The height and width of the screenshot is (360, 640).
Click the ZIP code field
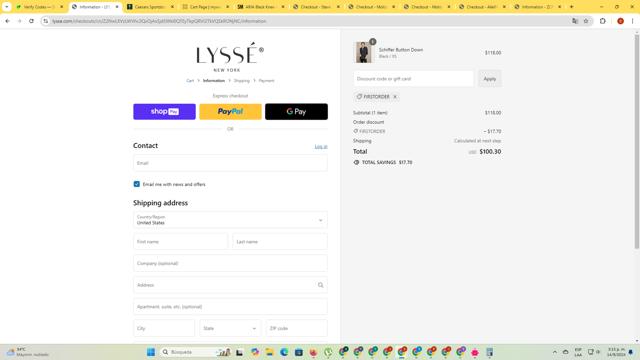click(296, 328)
